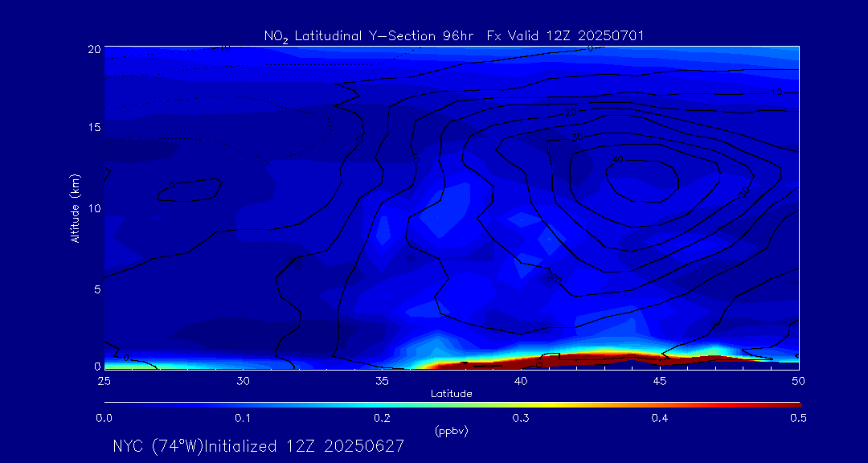
Task: Click the 'Altitude (km)' axis label
Action: 75,207
